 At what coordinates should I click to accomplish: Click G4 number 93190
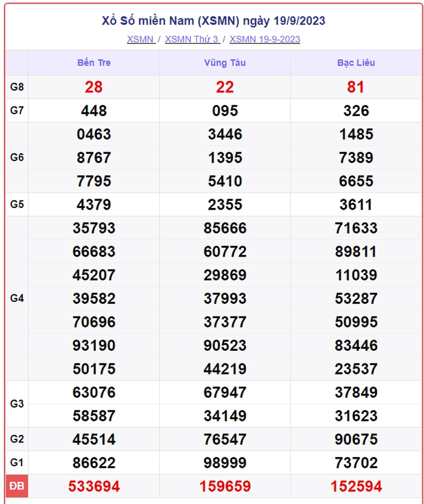[x=94, y=345]
